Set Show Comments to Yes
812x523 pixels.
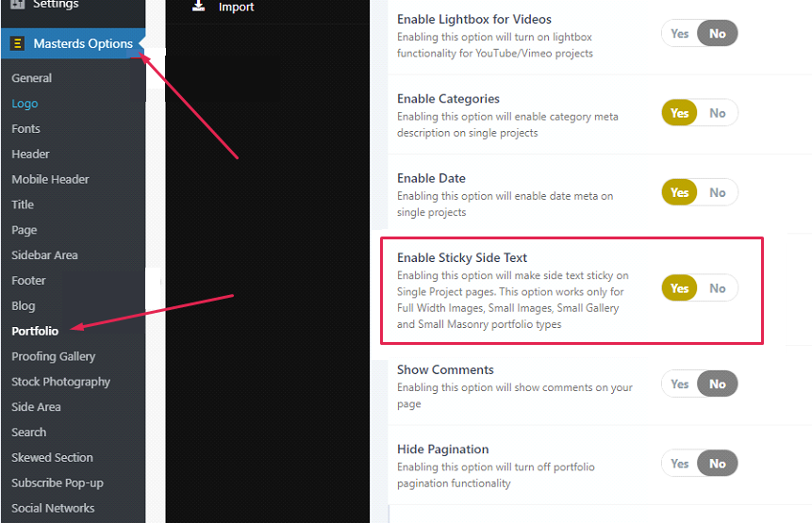(x=680, y=384)
